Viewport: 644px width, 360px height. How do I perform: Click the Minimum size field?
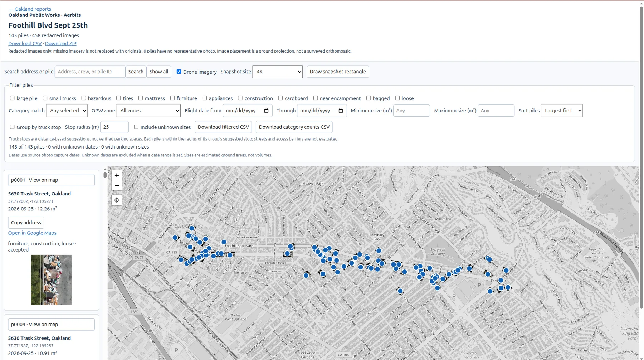pyautogui.click(x=411, y=111)
